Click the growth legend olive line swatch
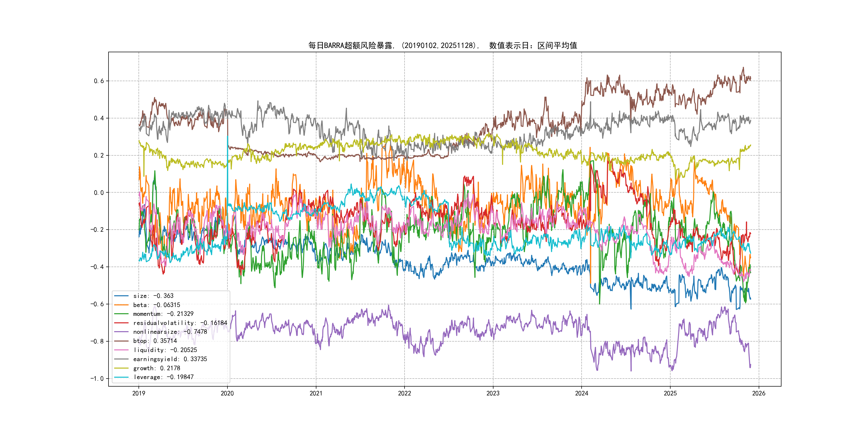The height and width of the screenshot is (434, 868). pos(121,368)
